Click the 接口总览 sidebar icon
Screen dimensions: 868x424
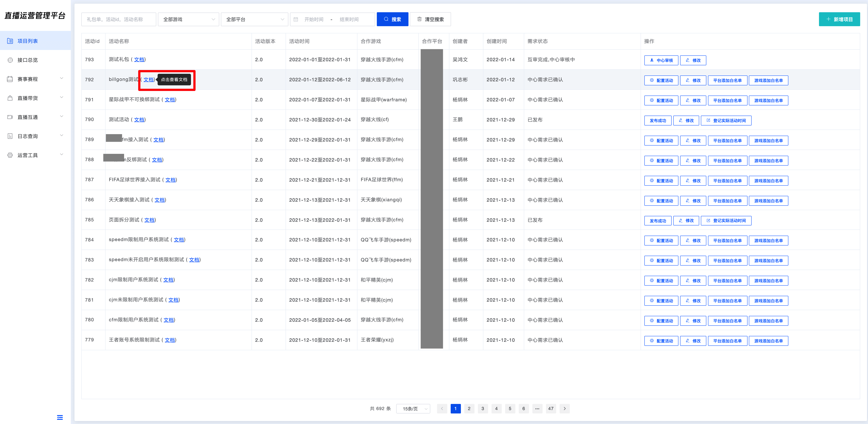tap(10, 60)
